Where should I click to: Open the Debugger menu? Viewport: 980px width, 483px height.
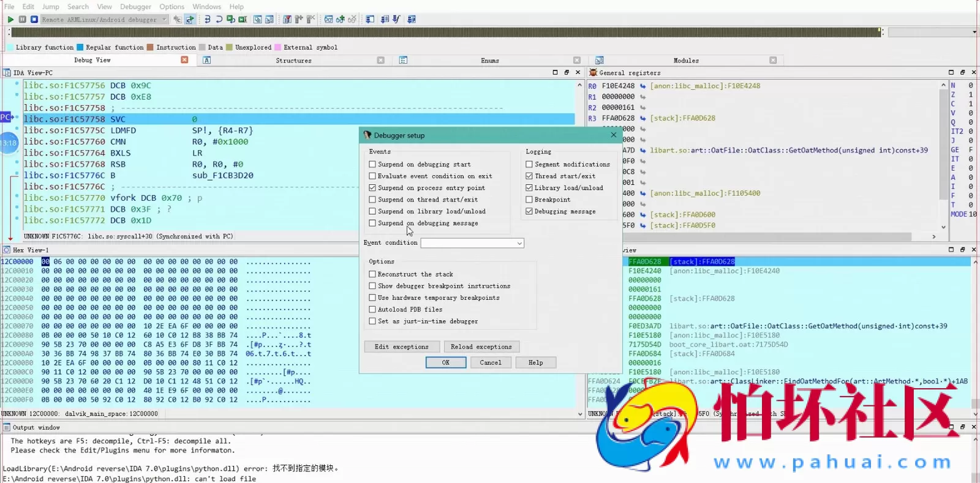point(135,7)
